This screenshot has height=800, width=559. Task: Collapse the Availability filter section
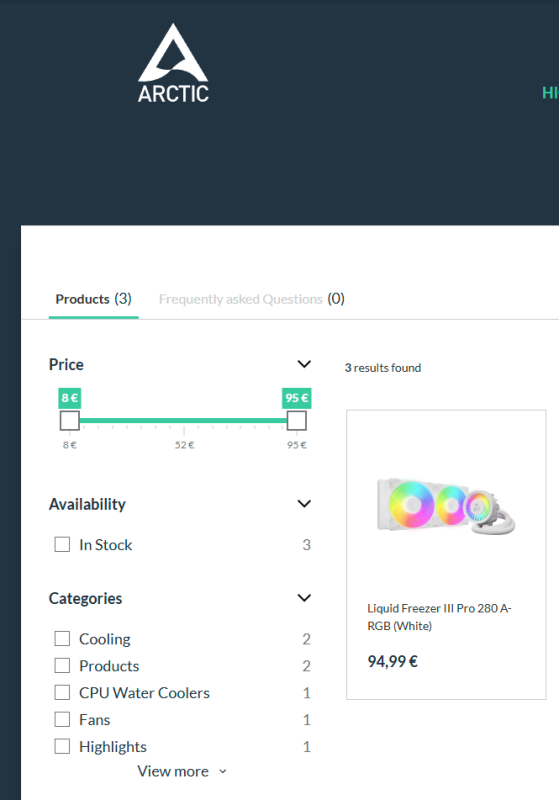pyautogui.click(x=304, y=504)
